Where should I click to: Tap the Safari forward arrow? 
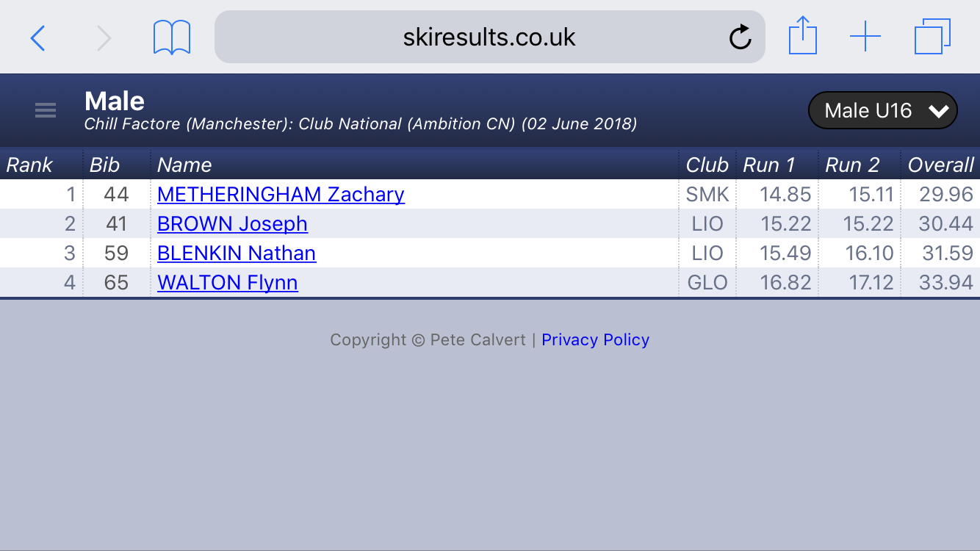104,37
